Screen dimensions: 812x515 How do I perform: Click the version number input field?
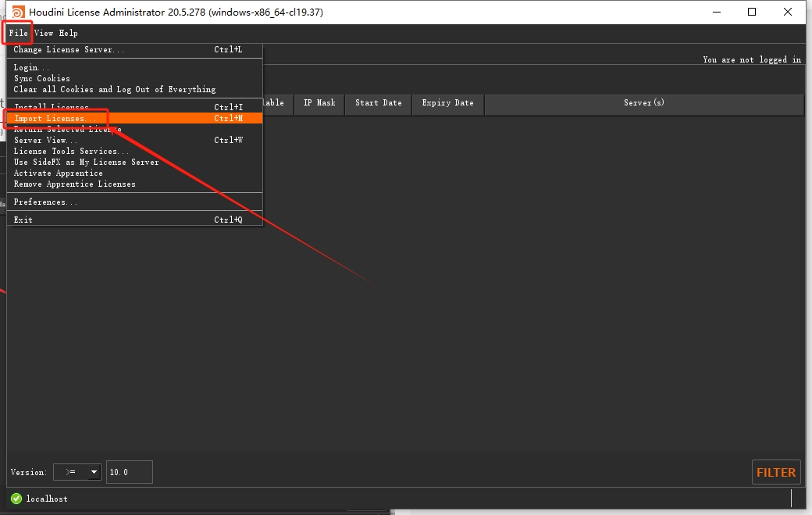coord(129,472)
